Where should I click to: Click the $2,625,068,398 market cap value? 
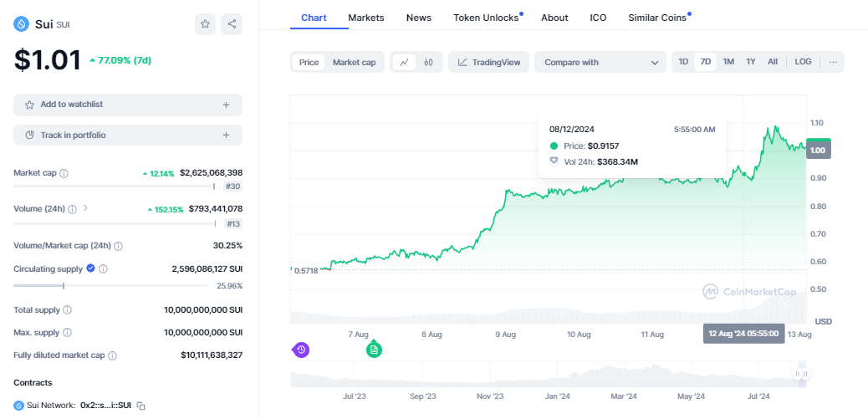(211, 172)
